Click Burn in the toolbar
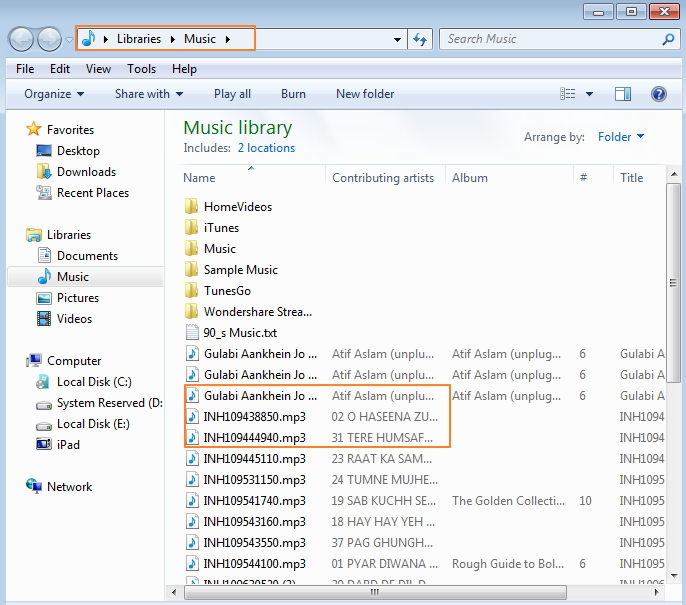Image resolution: width=686 pixels, height=605 pixels. point(293,94)
